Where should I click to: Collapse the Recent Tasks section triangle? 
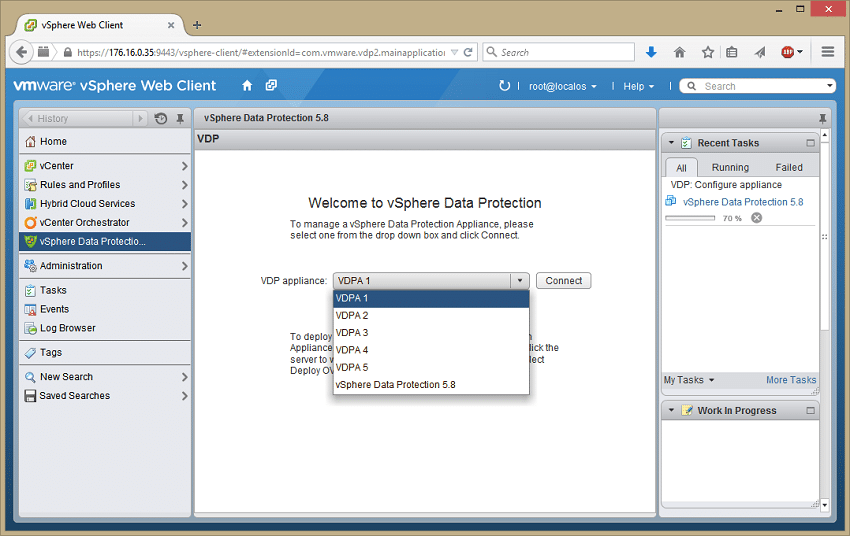pyautogui.click(x=671, y=143)
